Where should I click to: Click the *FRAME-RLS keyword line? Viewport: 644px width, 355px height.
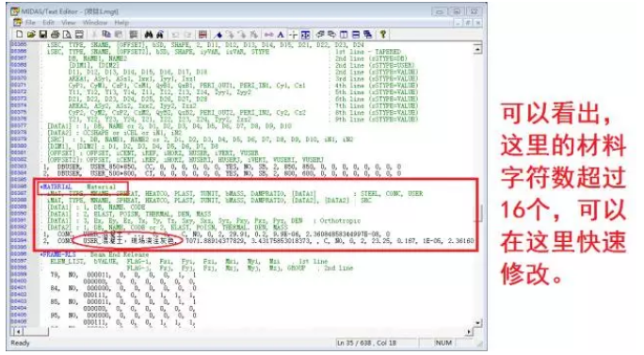pyautogui.click(x=58, y=254)
